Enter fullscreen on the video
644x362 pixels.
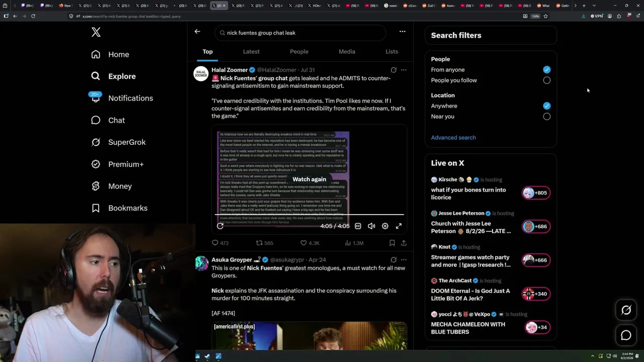[398, 226]
